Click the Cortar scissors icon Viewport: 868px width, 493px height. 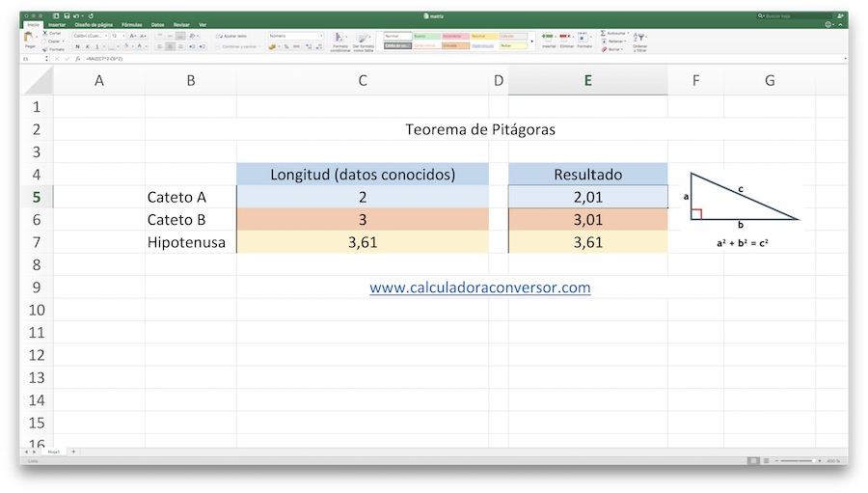(45, 33)
